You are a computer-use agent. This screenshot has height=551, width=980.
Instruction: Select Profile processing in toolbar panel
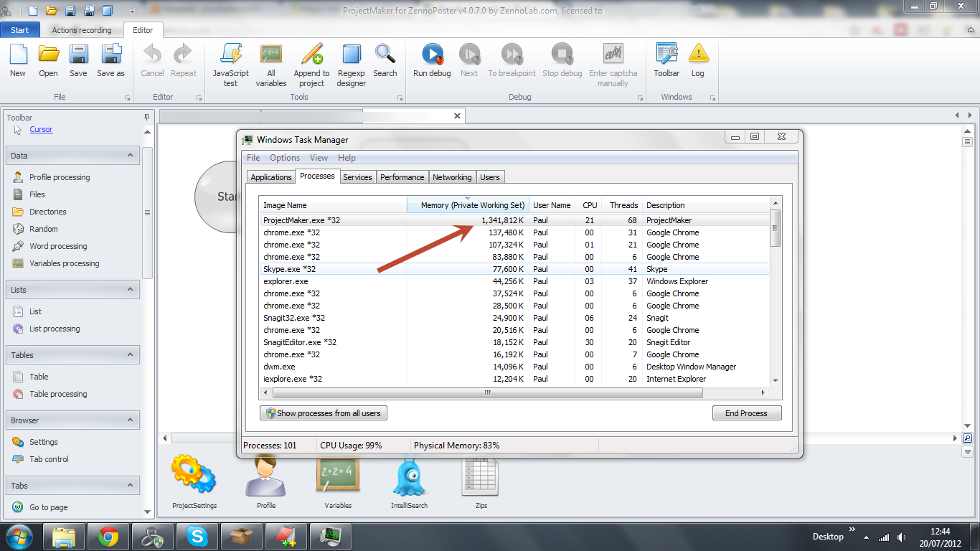click(60, 177)
